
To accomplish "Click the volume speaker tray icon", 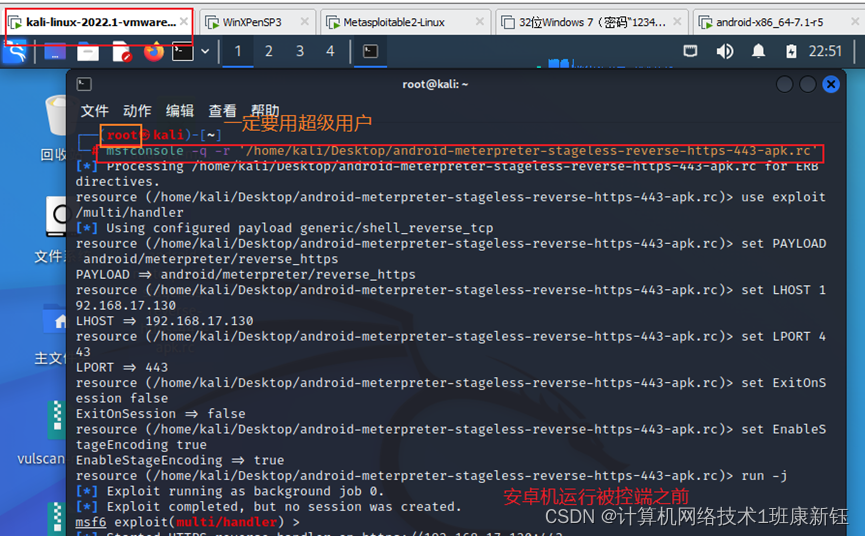I will [x=725, y=51].
